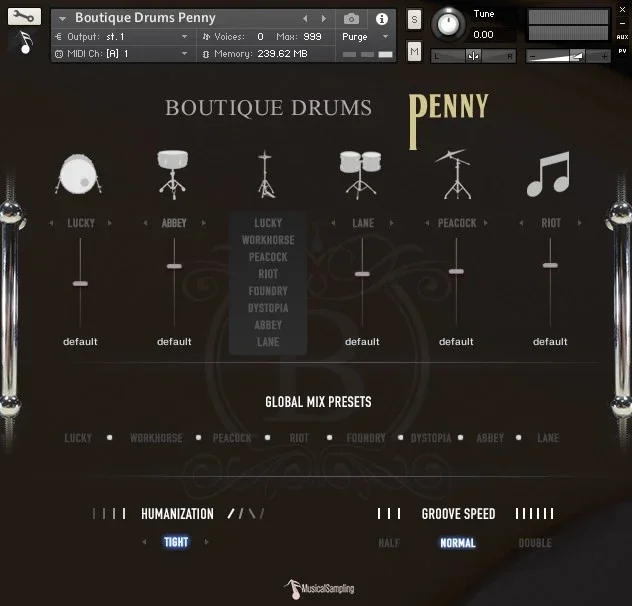The height and width of the screenshot is (606, 632).
Task: Adjust the kick volume fader handle
Action: pyautogui.click(x=80, y=283)
